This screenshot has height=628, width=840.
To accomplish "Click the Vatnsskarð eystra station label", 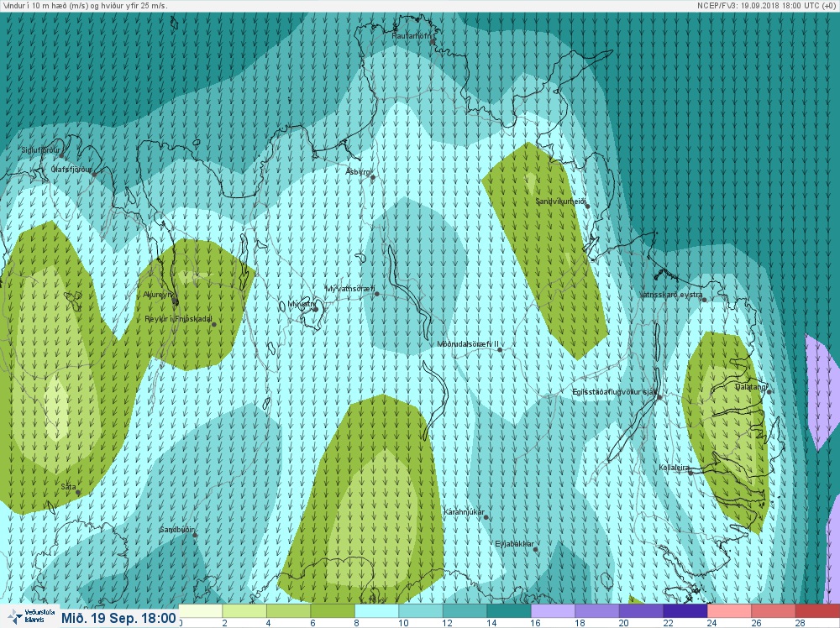I will pyautogui.click(x=671, y=295).
